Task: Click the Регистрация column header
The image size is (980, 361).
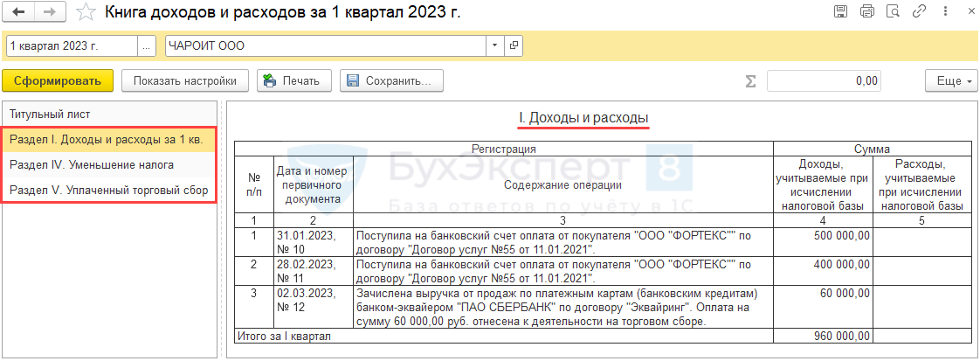Action: 504,149
